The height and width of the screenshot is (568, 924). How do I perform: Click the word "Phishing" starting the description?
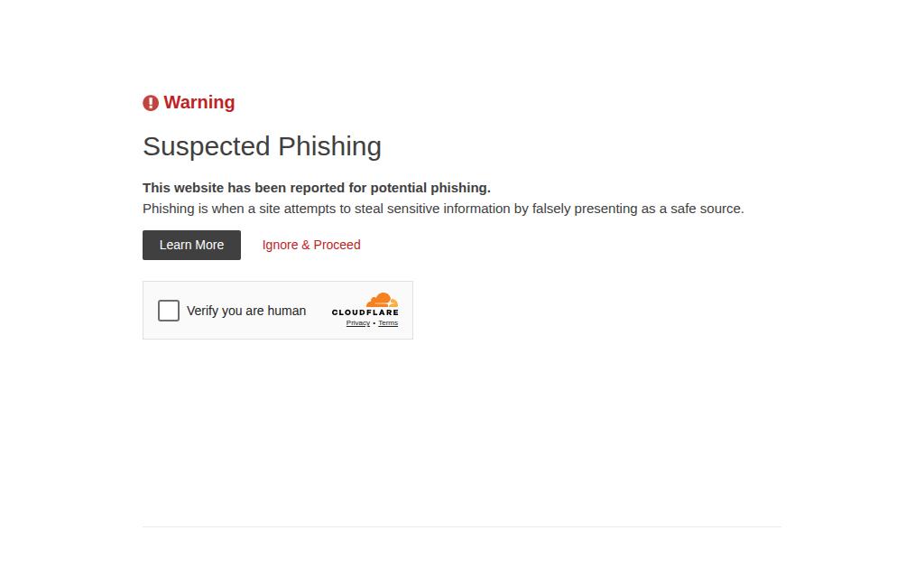coord(169,209)
